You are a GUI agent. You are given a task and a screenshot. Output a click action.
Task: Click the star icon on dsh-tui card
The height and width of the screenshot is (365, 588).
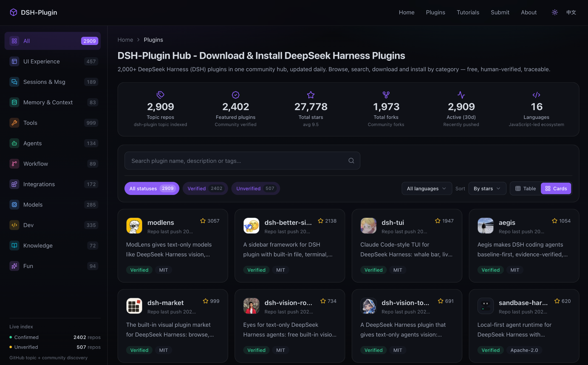pos(438,221)
